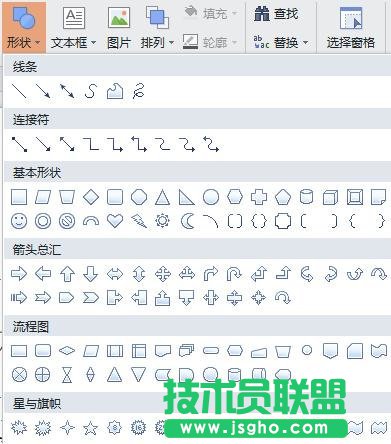This screenshot has height=444, width=391.
Task: Select the curved double-arrow connector
Action: coord(211,144)
